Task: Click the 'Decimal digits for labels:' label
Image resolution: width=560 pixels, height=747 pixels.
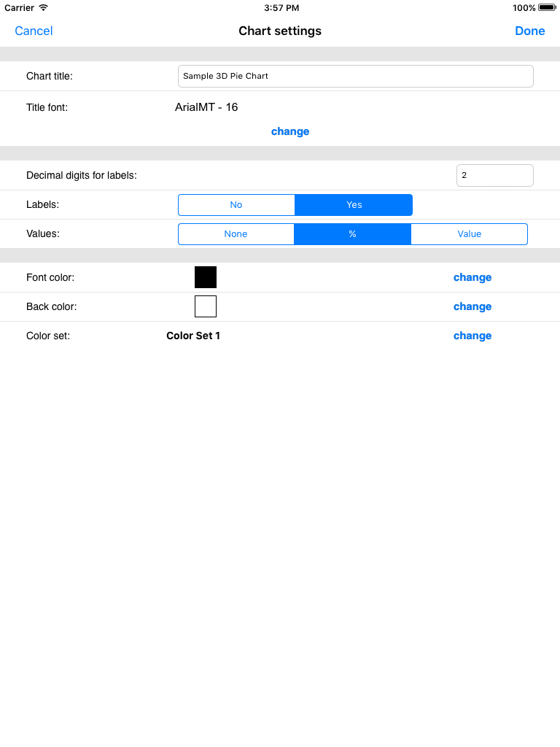Action: pos(82,175)
